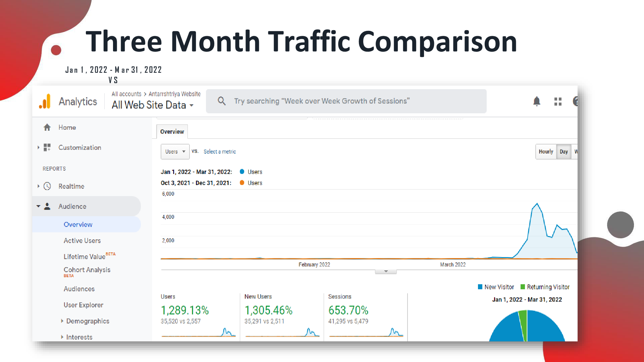Open Active Users report
This screenshot has height=362, width=644.
tap(82, 241)
